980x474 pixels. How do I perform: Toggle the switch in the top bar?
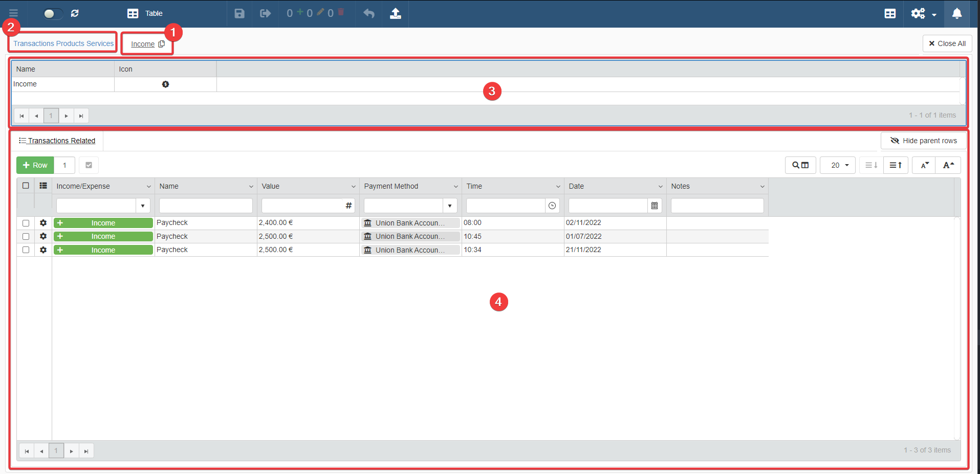[x=53, y=14]
